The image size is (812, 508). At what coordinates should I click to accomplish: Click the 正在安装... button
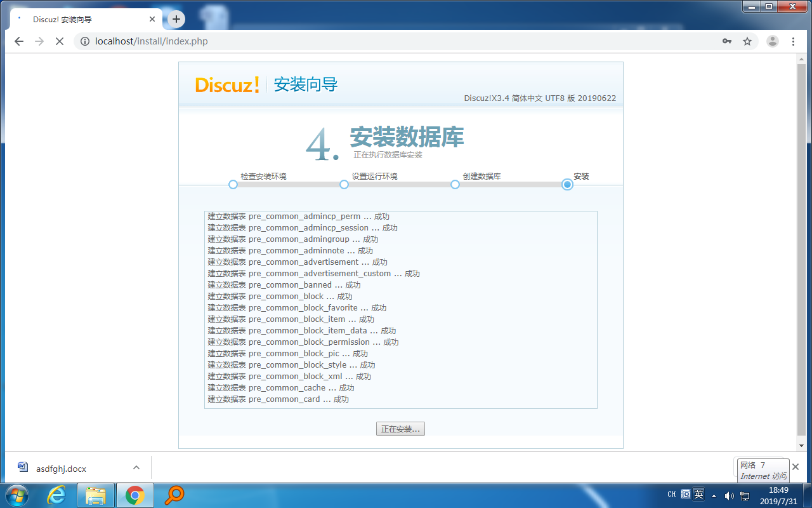[x=400, y=429]
